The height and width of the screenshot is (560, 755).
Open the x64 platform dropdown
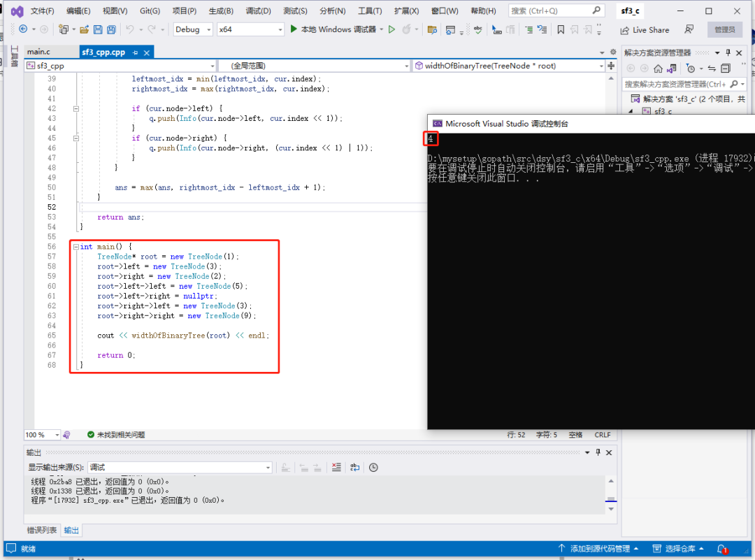coord(250,29)
